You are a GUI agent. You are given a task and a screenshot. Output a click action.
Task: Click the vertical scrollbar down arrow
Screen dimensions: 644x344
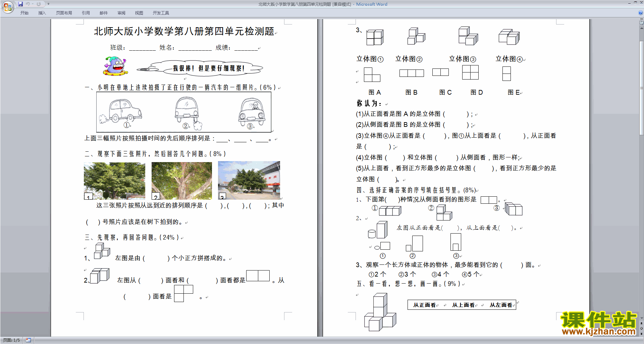pos(642,318)
